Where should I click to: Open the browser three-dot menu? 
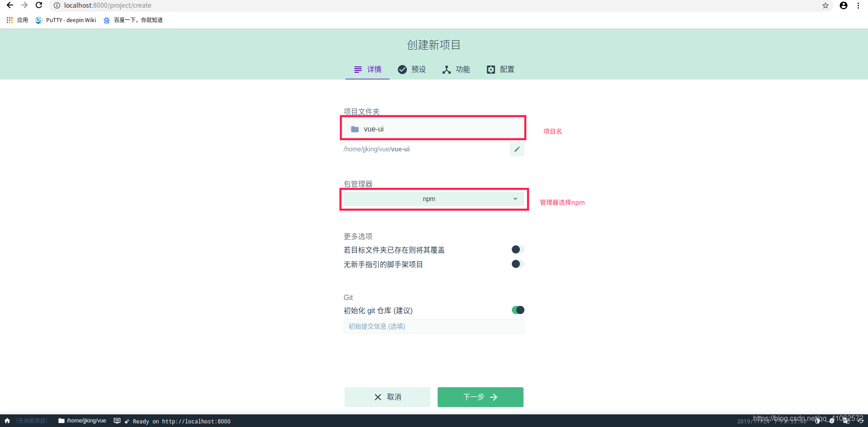(x=858, y=5)
